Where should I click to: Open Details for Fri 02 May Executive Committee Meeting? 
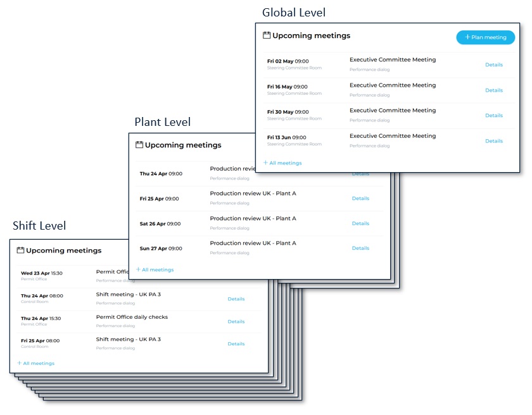pyautogui.click(x=493, y=65)
